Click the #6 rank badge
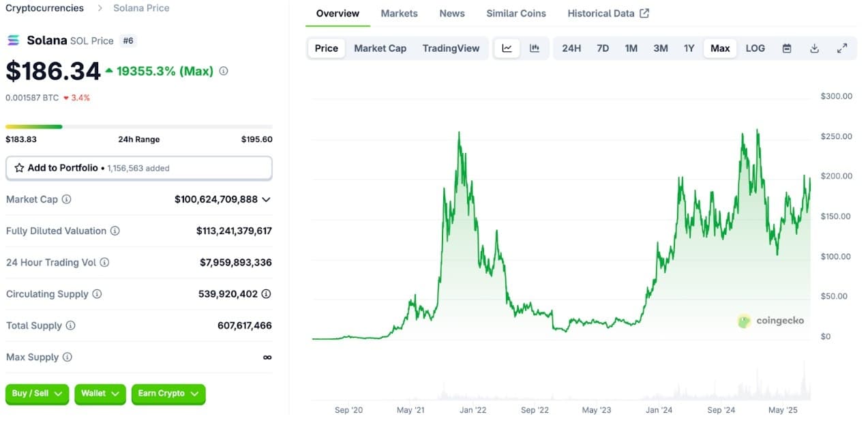 (128, 41)
